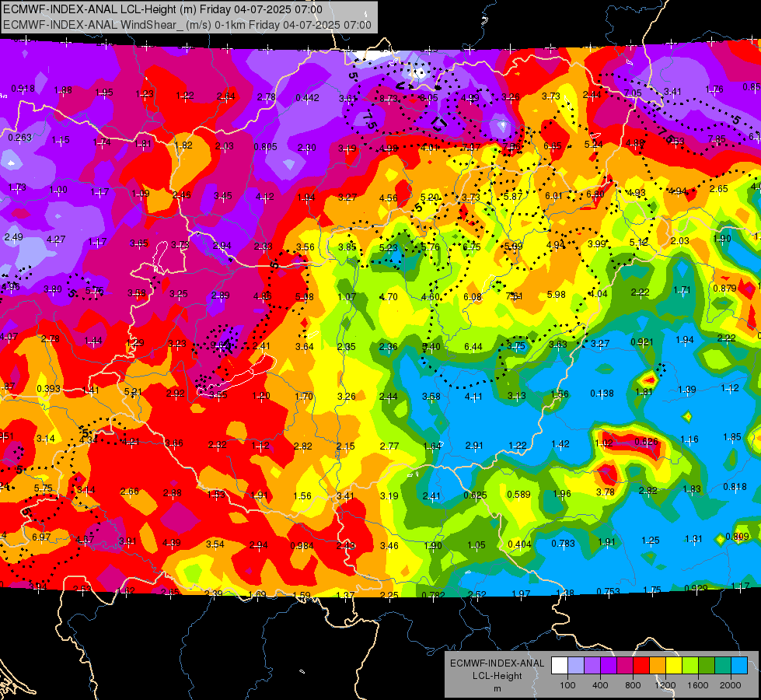Click the wind shear value 5.87

513,197
